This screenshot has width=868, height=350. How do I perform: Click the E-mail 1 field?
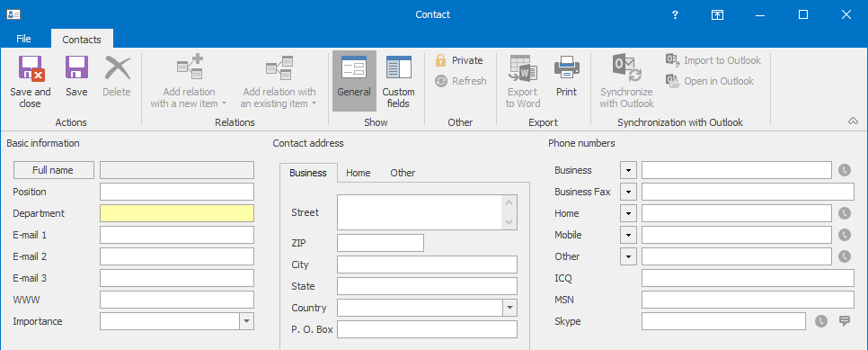point(177,235)
